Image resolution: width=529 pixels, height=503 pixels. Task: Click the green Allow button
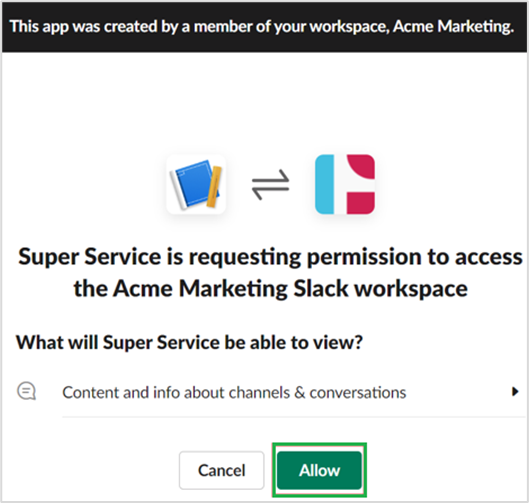click(x=319, y=470)
